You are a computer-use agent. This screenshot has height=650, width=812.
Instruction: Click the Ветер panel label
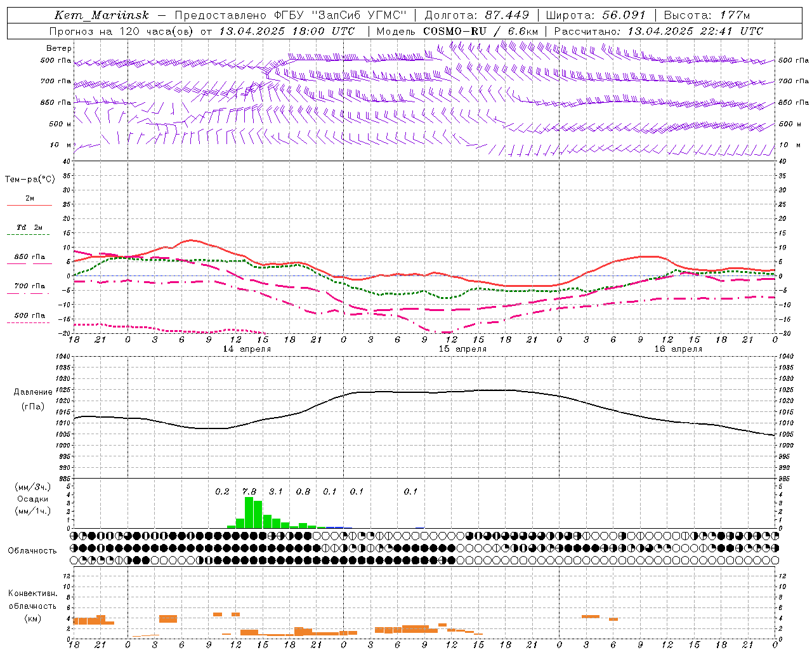59,48
